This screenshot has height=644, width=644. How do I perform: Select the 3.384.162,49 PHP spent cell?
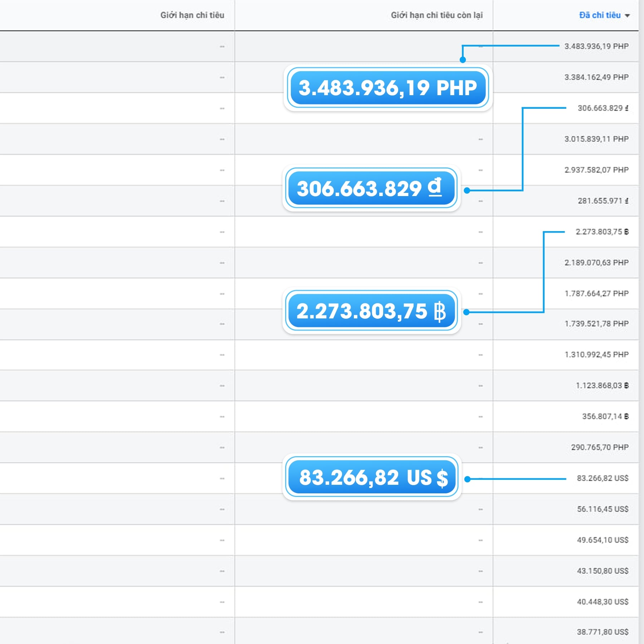tap(596, 77)
